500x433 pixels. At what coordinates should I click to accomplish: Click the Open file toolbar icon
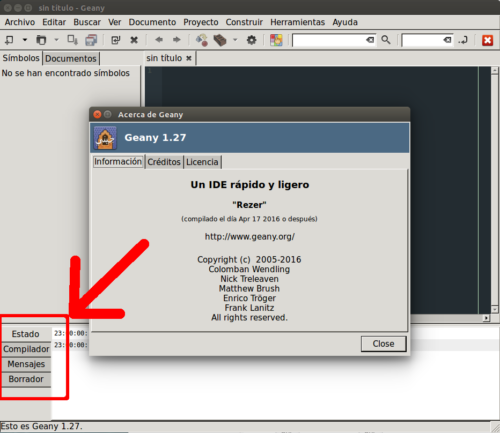[41, 40]
